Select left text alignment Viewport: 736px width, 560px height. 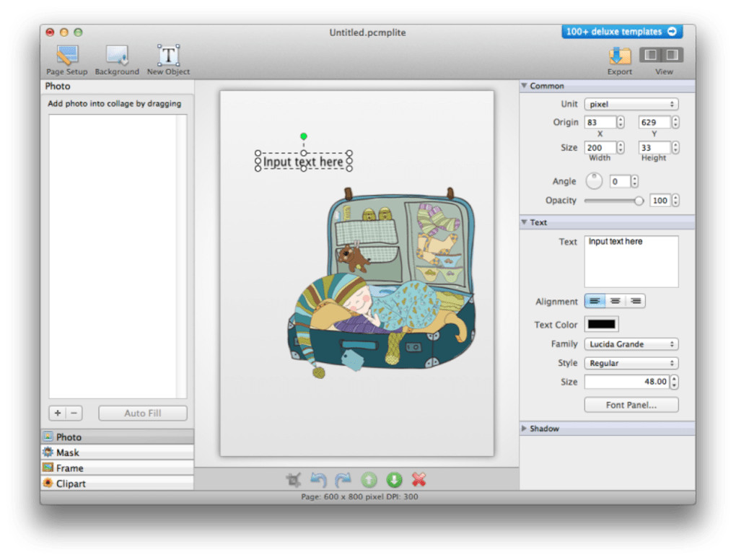pos(595,302)
